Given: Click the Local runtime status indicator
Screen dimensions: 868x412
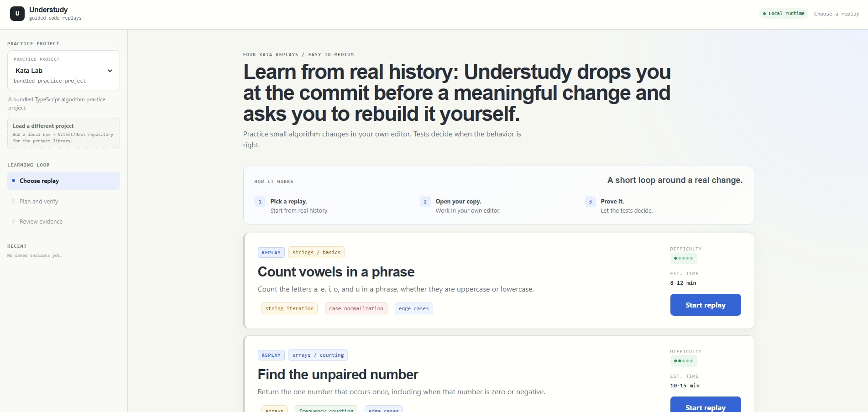Looking at the screenshot, I should (x=784, y=14).
